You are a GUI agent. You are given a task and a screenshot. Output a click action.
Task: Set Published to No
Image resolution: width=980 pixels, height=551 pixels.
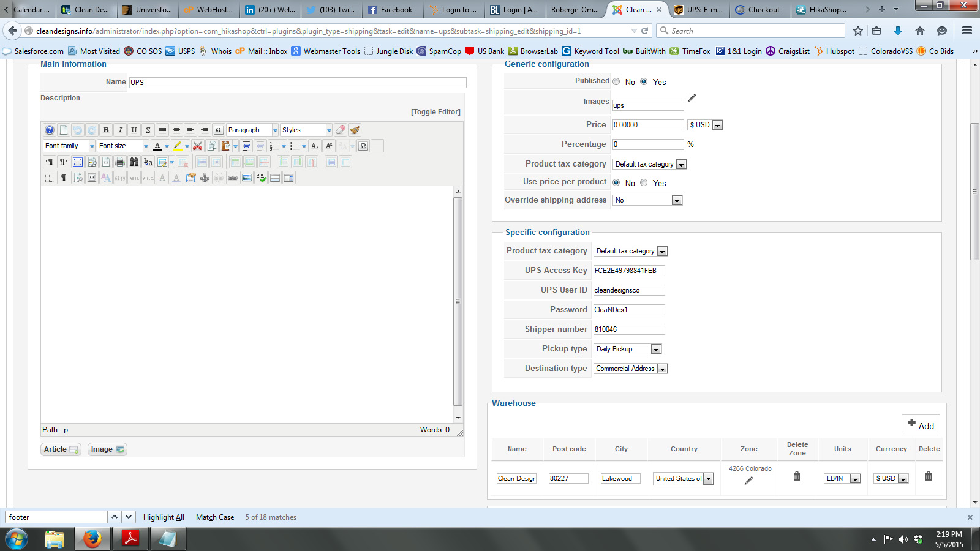[x=616, y=81]
